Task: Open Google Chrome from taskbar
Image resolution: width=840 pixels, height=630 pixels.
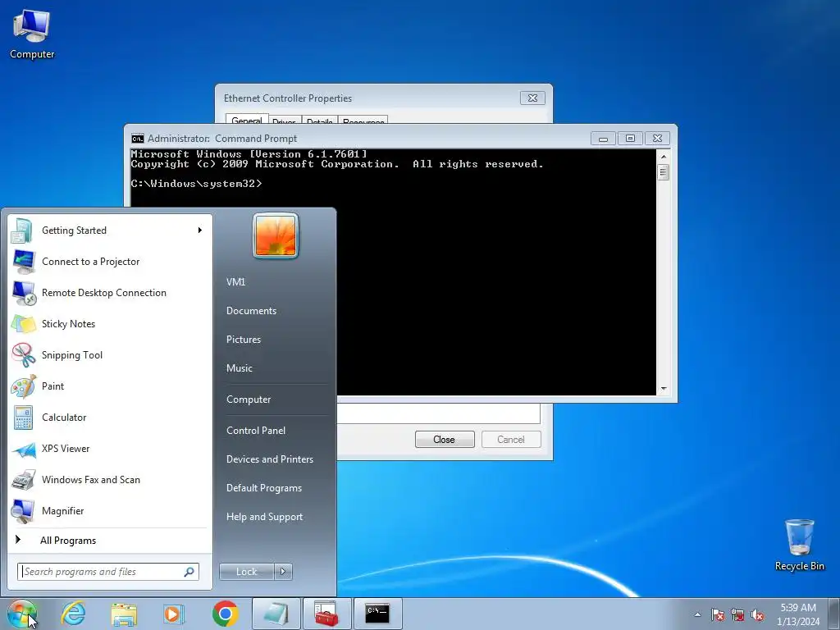Action: pos(225,614)
